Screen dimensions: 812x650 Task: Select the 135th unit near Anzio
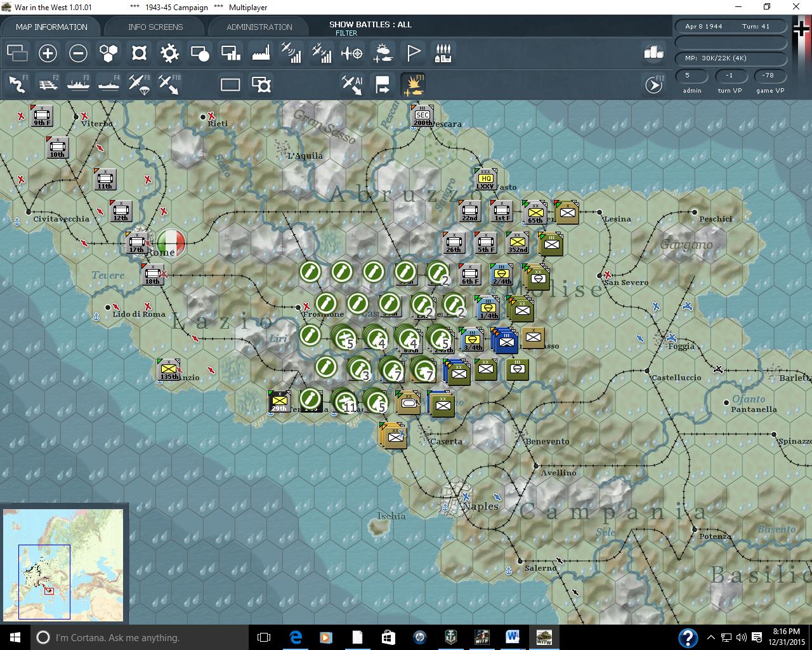169,369
